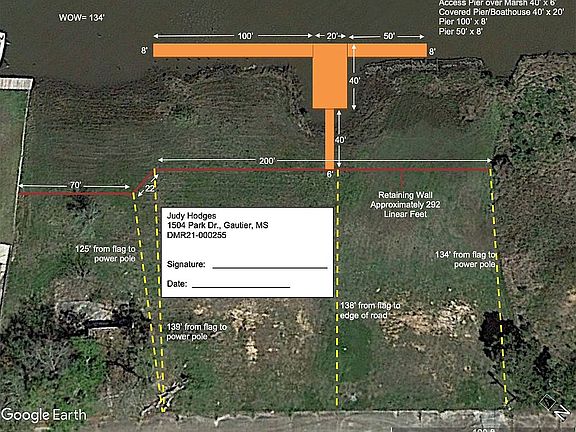Click the 'WOW= 134'' label
Image resolution: width=576 pixels, height=432 pixels.
pos(82,18)
